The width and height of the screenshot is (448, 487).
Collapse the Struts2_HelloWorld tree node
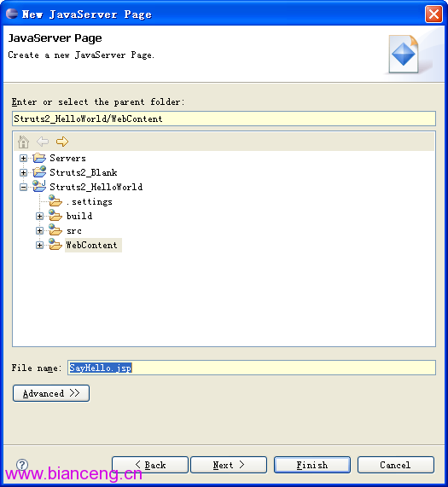[23, 187]
